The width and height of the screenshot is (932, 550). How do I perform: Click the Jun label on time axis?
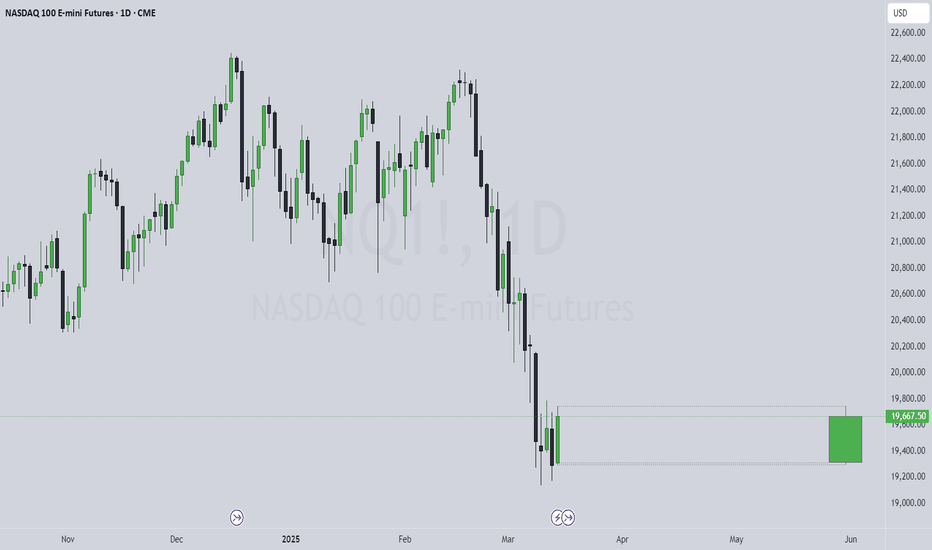pos(851,539)
